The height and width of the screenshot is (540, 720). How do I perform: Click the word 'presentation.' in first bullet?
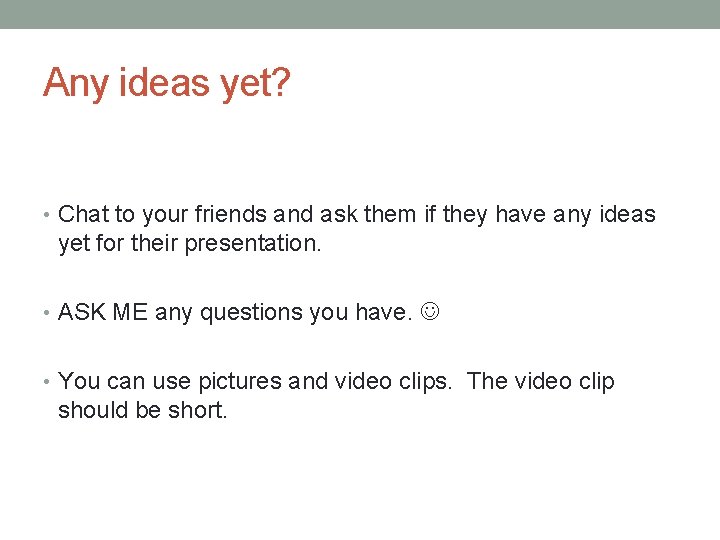point(253,244)
